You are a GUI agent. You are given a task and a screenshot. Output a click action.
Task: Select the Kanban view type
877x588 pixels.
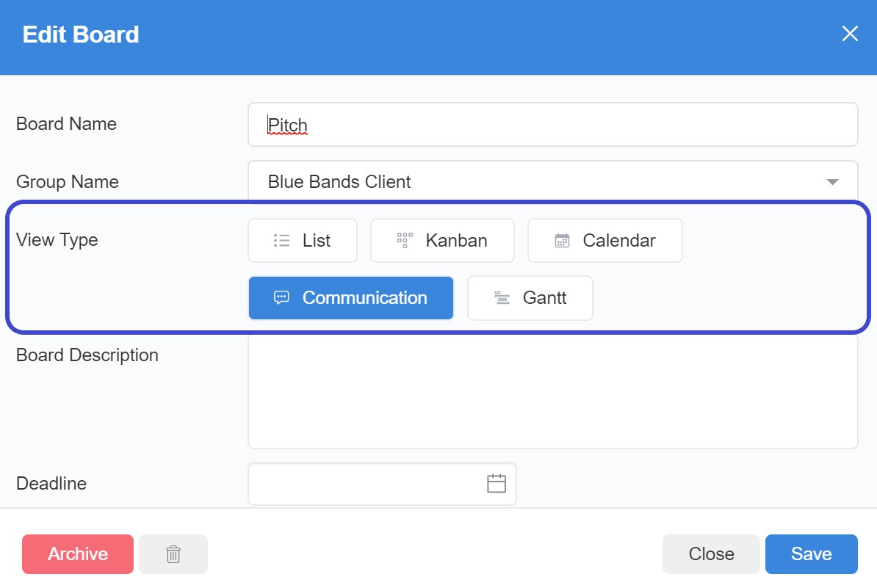(x=442, y=240)
